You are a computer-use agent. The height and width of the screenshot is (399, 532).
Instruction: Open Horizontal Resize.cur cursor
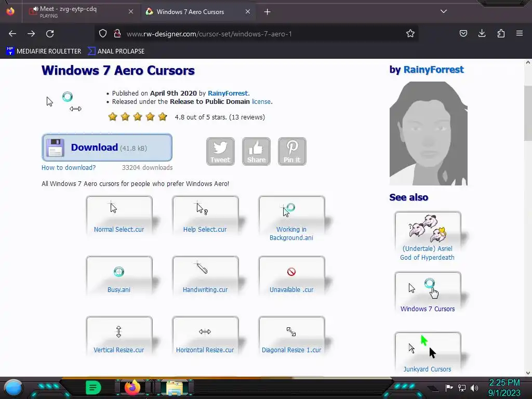(x=205, y=336)
